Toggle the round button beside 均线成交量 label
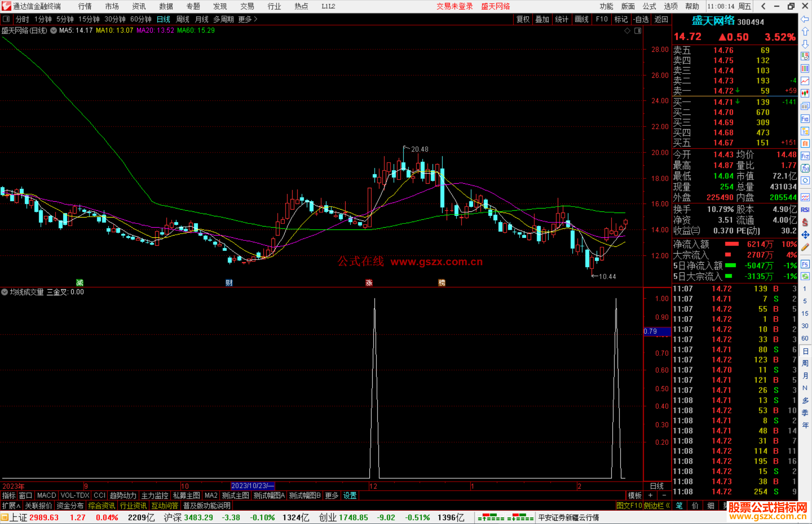The width and height of the screenshot is (812, 524). 5,292
